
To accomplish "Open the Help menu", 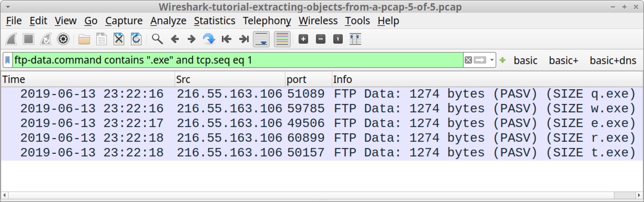I will (388, 20).
